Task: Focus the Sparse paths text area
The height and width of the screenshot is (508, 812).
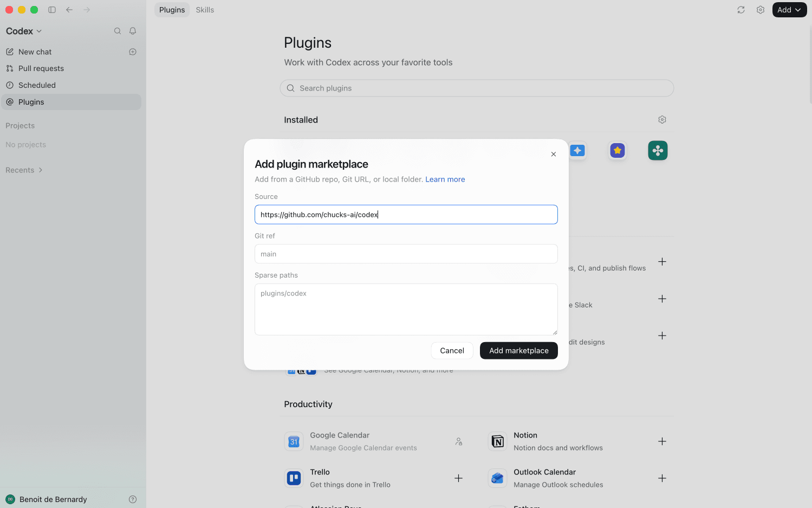Action: [406, 310]
